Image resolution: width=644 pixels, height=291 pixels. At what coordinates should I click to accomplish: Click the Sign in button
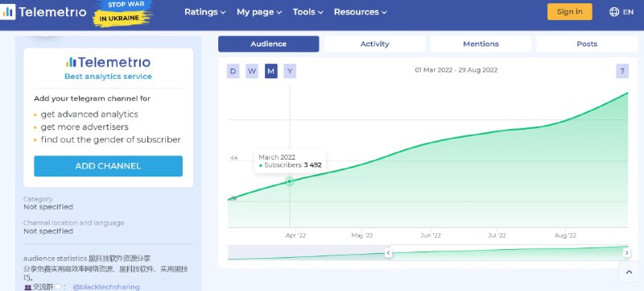[570, 11]
